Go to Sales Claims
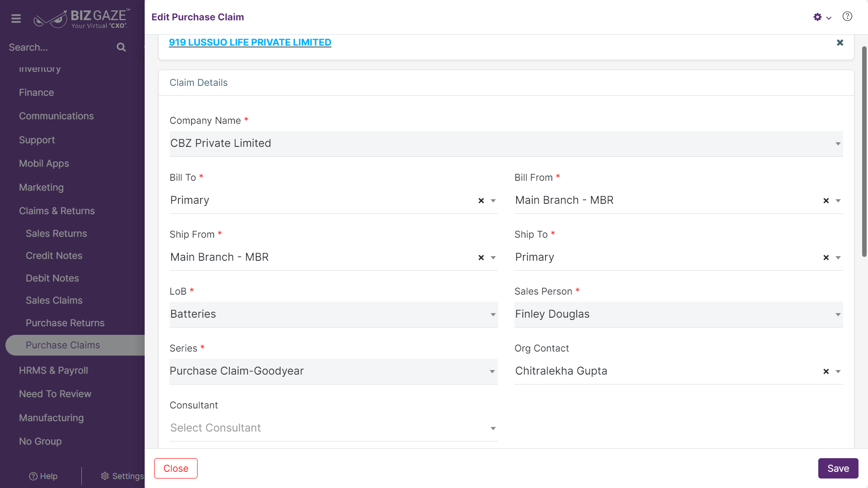868x488 pixels. pos(54,300)
